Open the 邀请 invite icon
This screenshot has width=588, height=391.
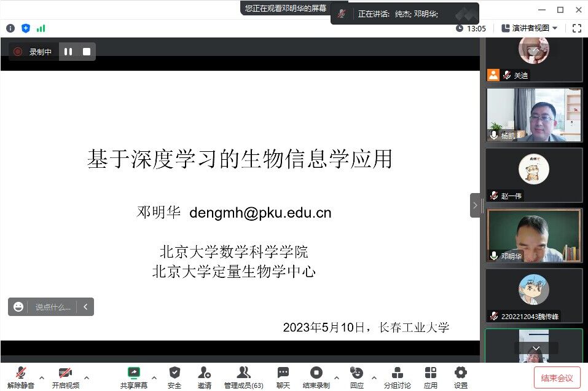click(x=205, y=373)
